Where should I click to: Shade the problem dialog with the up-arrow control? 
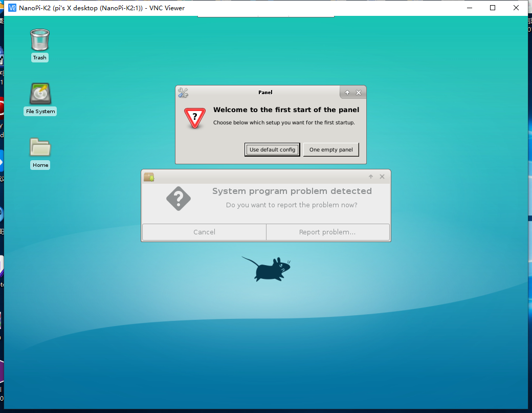(x=371, y=176)
